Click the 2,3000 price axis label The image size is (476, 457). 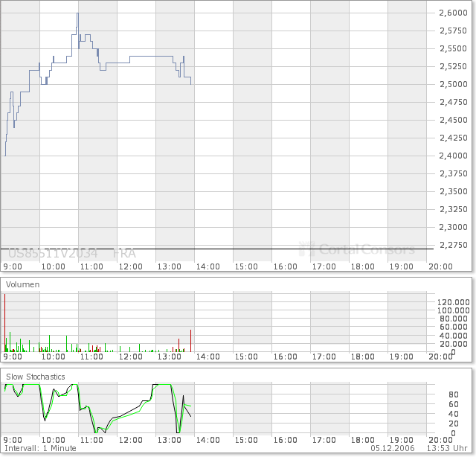point(453,227)
